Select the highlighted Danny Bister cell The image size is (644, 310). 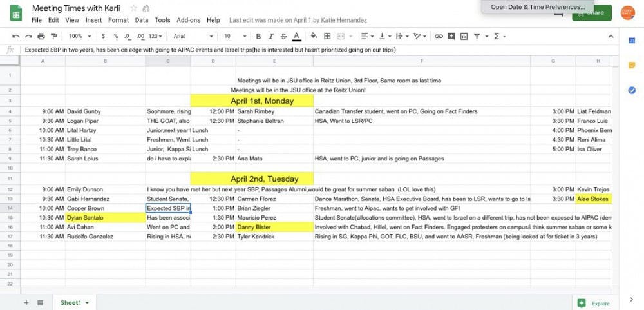274,227
